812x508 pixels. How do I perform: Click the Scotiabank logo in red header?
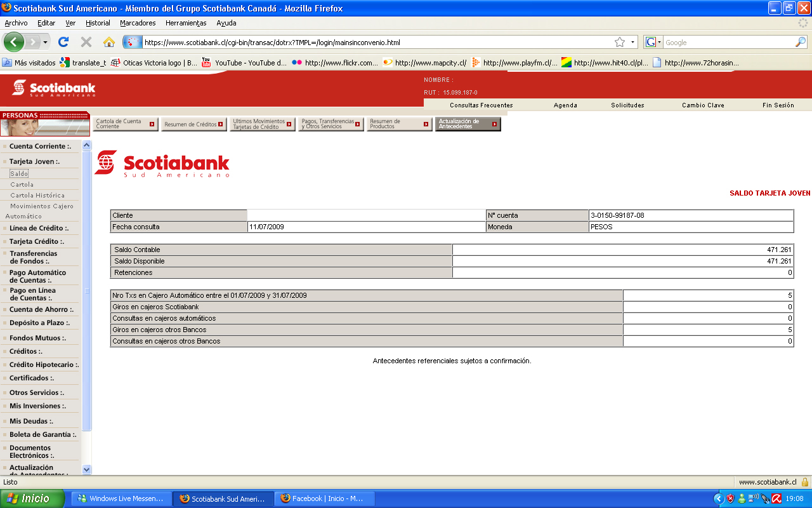[54, 88]
